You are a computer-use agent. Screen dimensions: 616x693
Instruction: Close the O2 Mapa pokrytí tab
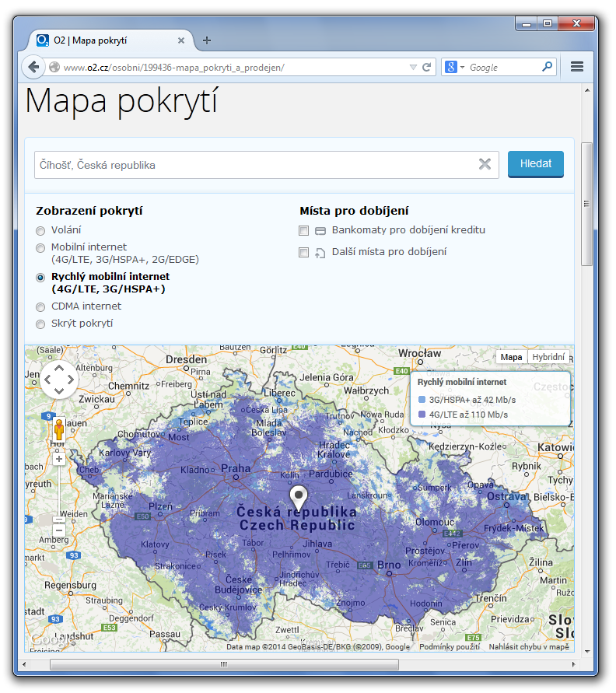[181, 40]
